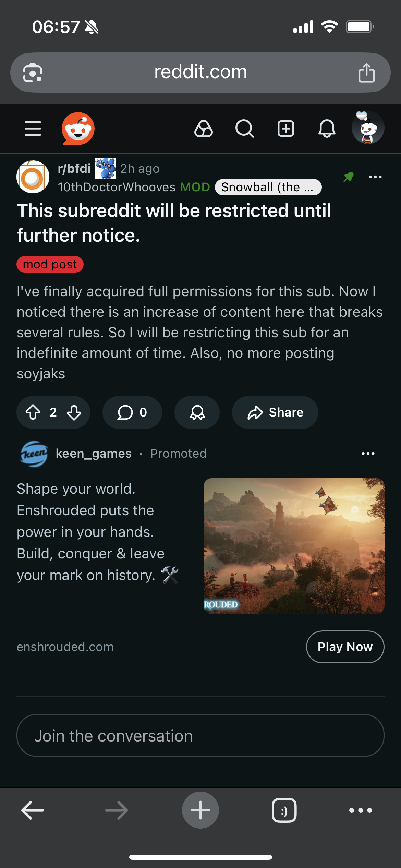Open Reddit Answers icon in header
The width and height of the screenshot is (401, 868).
pyautogui.click(x=204, y=129)
